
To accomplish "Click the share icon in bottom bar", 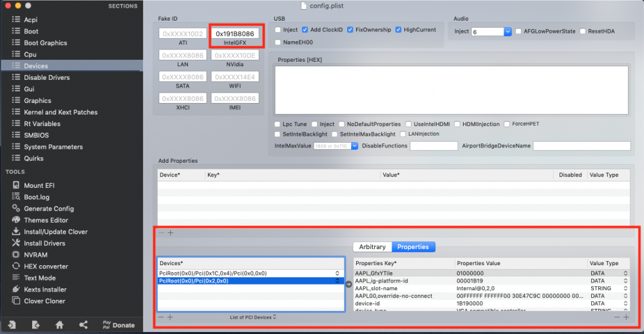I will pos(83,324).
